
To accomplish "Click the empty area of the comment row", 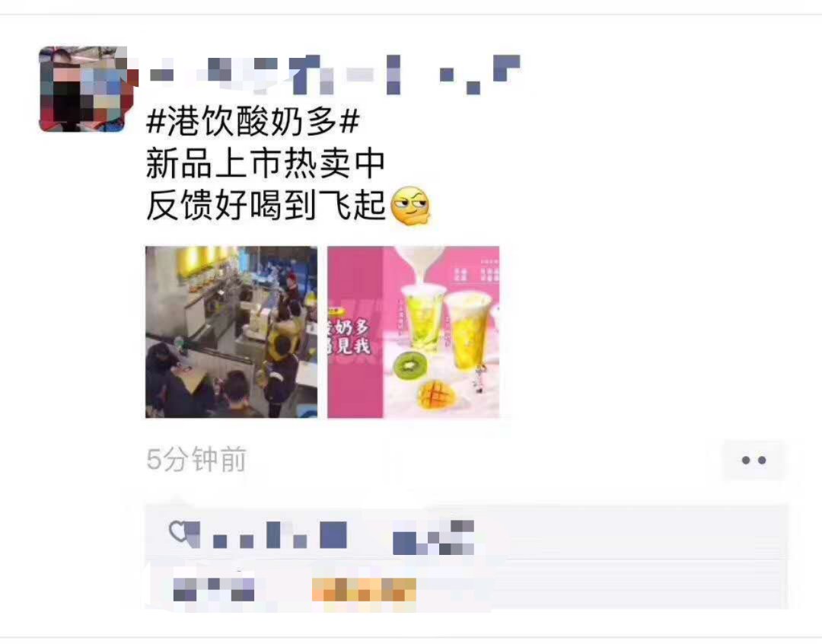I will tap(603, 589).
